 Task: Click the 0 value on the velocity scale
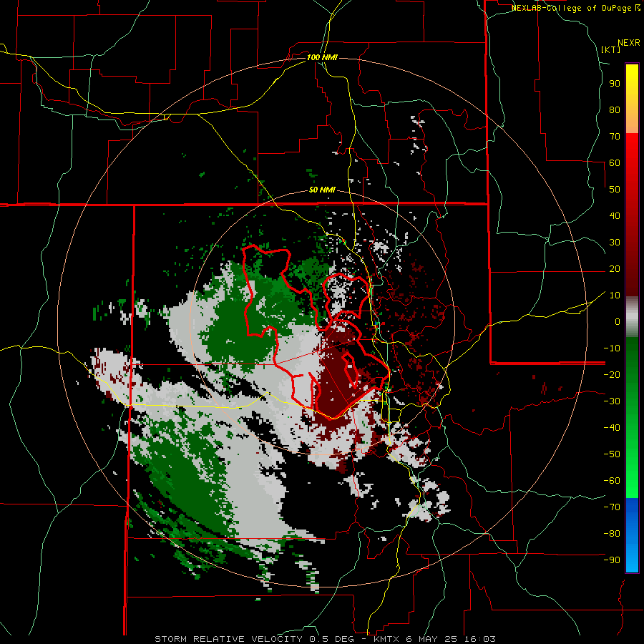pos(618,321)
